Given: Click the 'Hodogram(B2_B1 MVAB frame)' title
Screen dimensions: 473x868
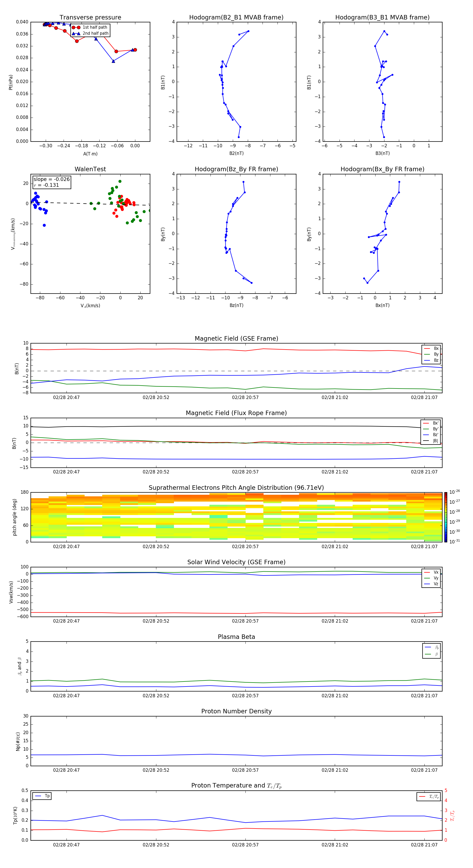Looking at the screenshot, I should pyautogui.click(x=236, y=18).
